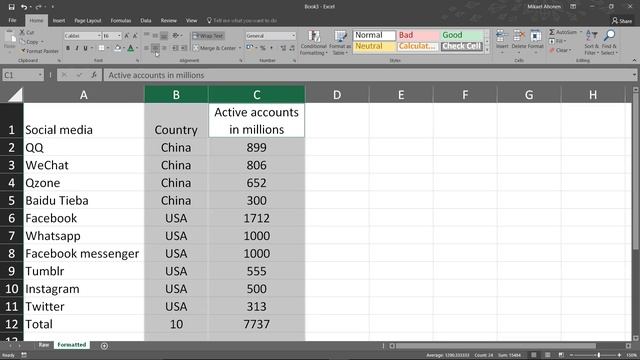640x360 pixels.
Task: Click the Save icon in the quick access toolbar
Action: click(x=11, y=7)
